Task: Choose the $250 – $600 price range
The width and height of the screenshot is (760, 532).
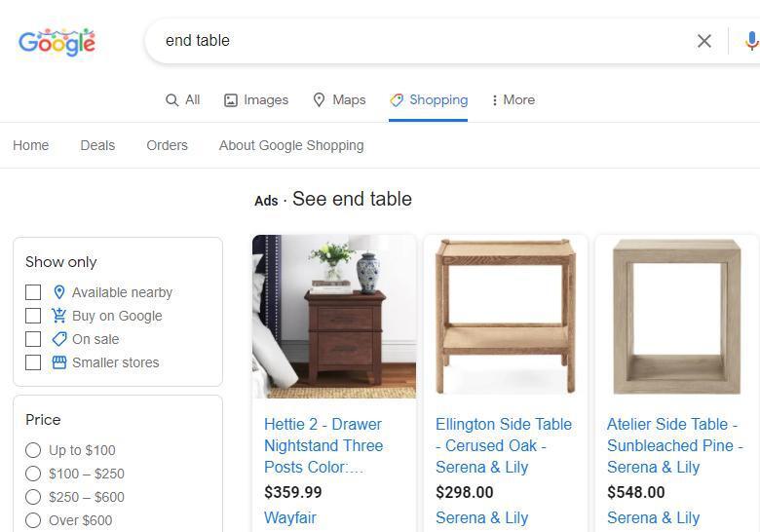Action: 33,497
